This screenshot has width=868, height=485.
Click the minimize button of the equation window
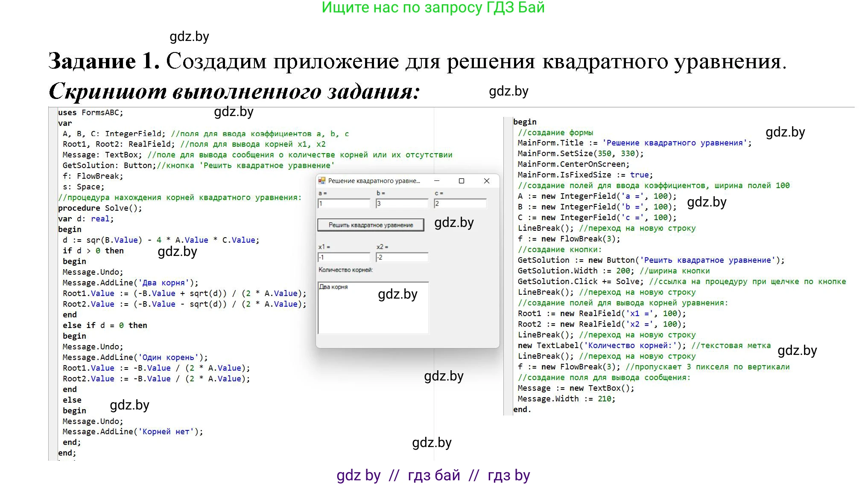436,181
